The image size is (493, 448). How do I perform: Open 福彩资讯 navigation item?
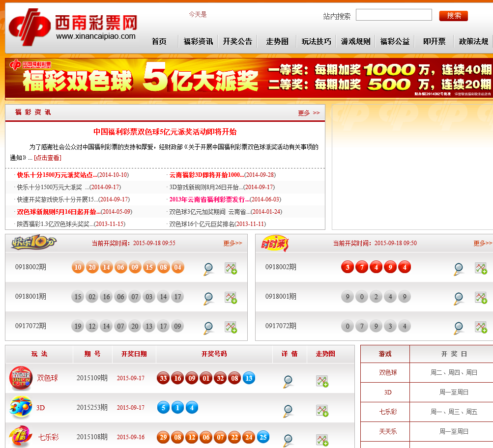(199, 41)
